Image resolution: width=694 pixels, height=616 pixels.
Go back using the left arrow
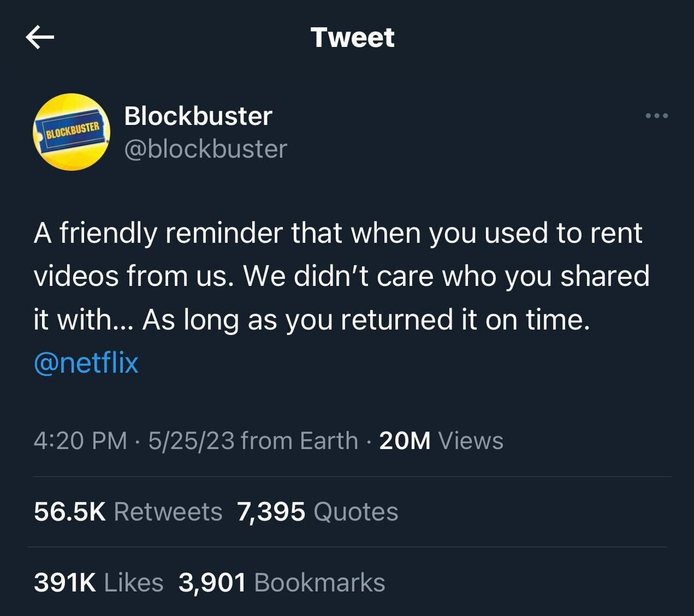(40, 37)
